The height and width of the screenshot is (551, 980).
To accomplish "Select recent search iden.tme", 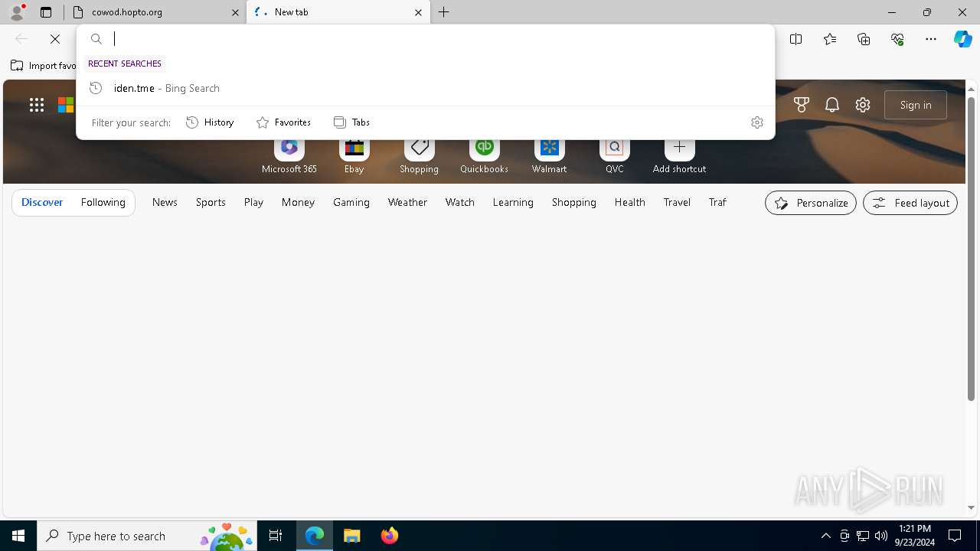I will (426, 88).
